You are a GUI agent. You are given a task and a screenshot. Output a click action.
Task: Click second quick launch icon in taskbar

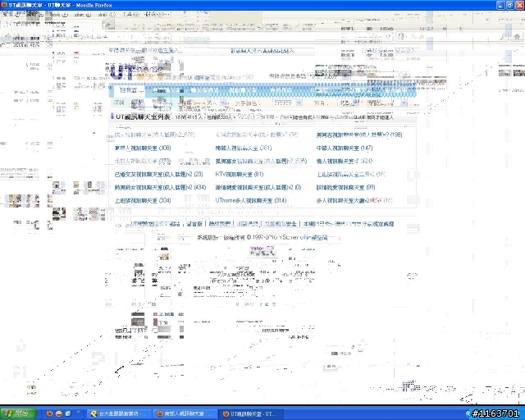[x=59, y=413]
